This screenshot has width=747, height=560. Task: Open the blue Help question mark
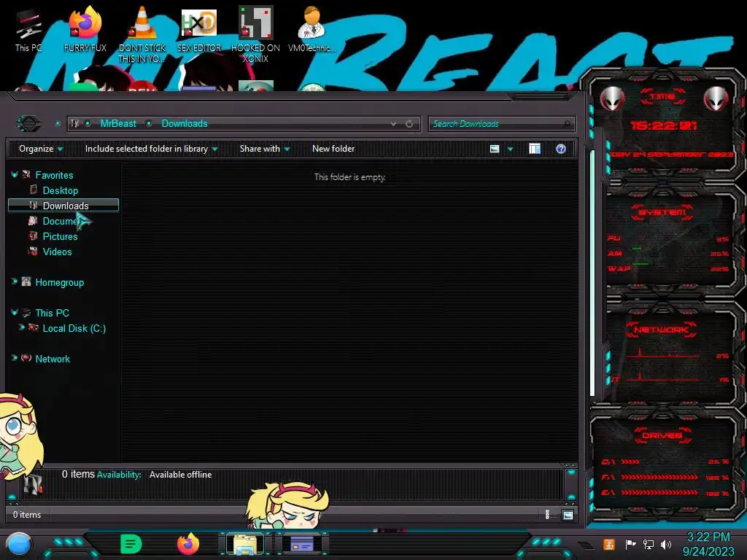pos(561,149)
